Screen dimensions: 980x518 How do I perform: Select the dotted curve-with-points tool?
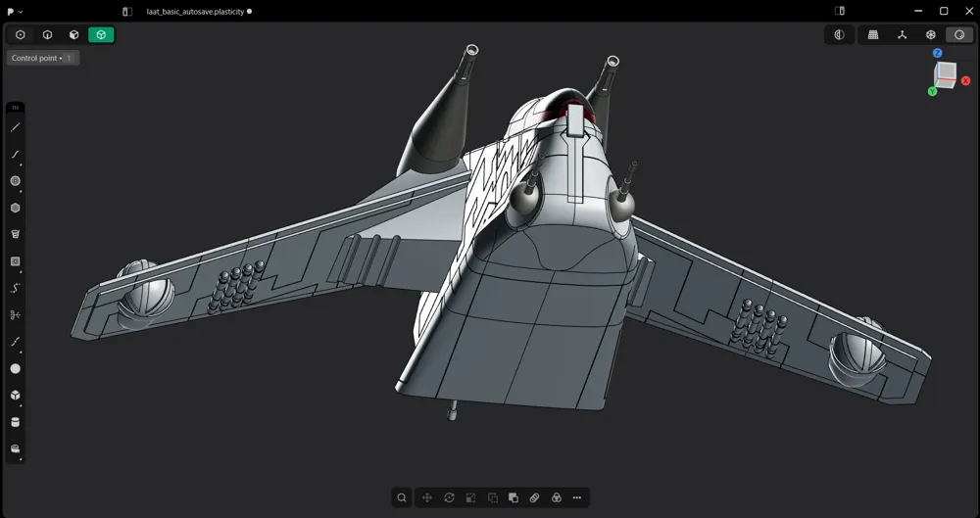click(x=16, y=288)
